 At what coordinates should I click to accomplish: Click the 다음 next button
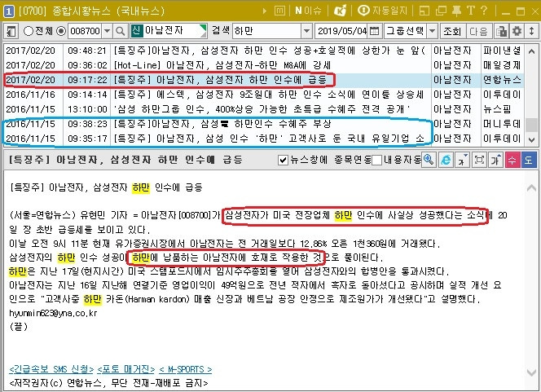(x=478, y=32)
